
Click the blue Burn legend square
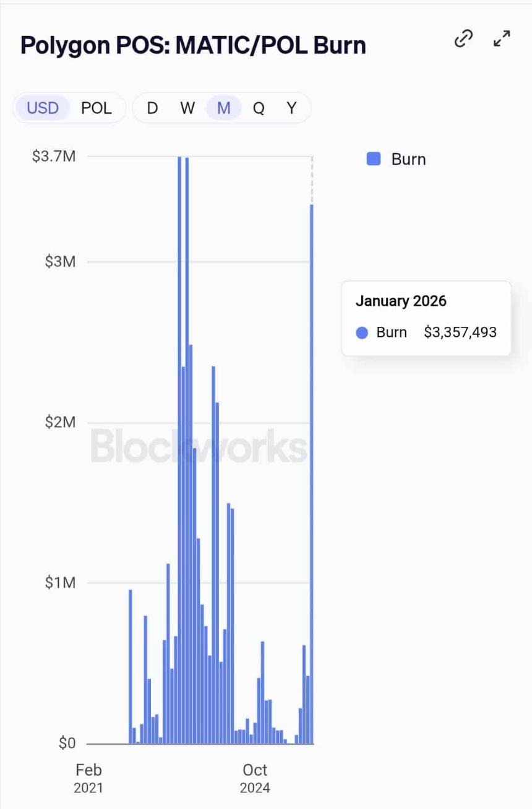(x=374, y=159)
